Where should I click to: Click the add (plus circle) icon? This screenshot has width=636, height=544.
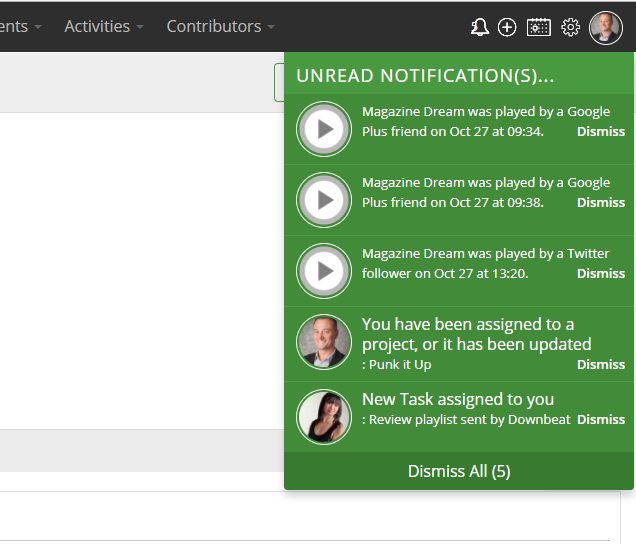click(x=507, y=27)
